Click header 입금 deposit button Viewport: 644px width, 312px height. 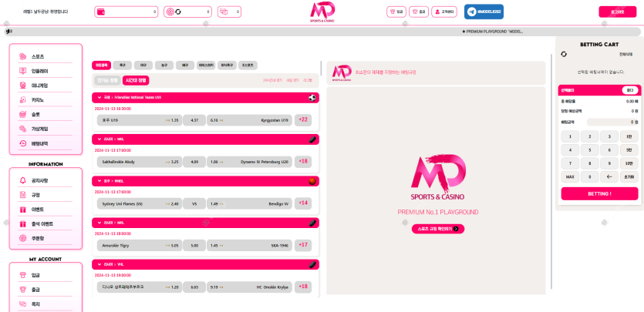coord(396,12)
